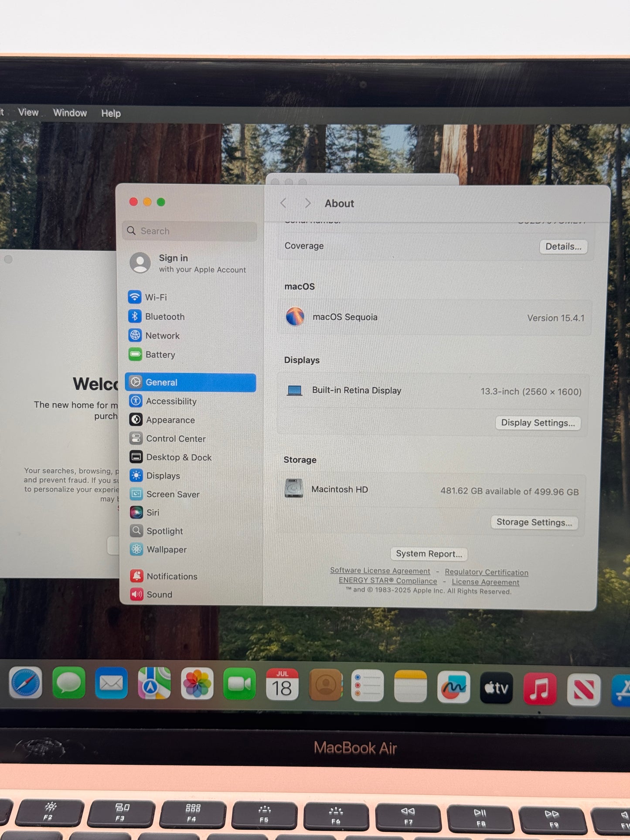Click the Sound speaker icon
Image resolution: width=630 pixels, height=840 pixels.
click(x=137, y=594)
